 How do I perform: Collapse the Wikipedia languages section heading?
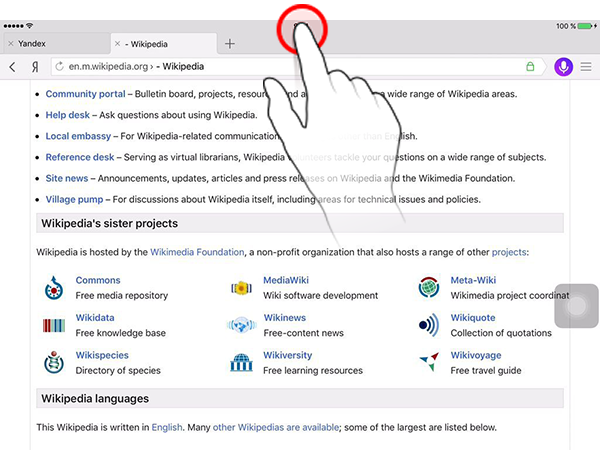(300, 398)
